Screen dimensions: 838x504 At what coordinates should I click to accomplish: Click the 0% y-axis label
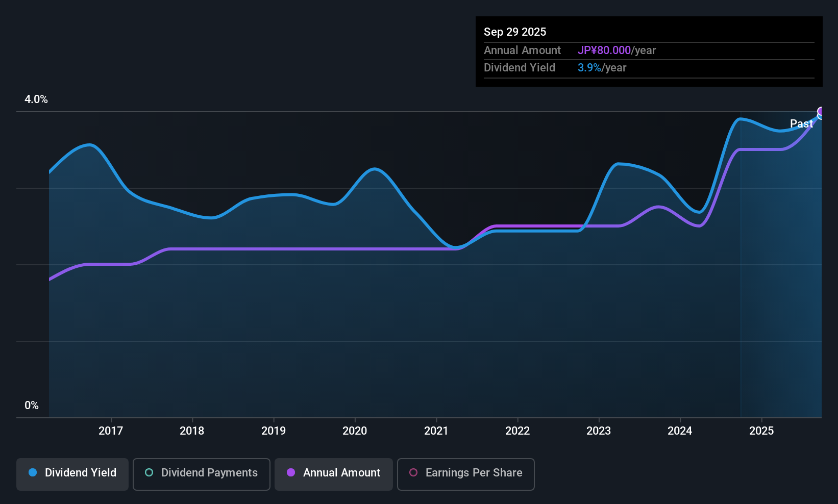(x=32, y=406)
